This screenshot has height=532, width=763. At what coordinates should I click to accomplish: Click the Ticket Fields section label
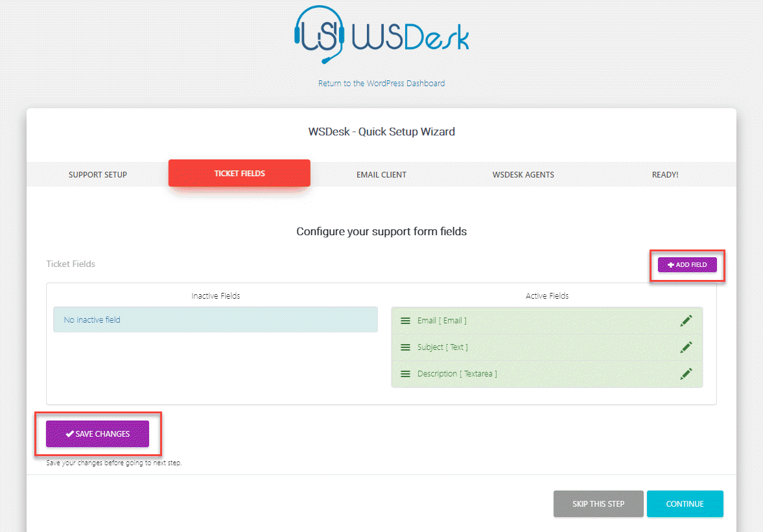pos(71,264)
